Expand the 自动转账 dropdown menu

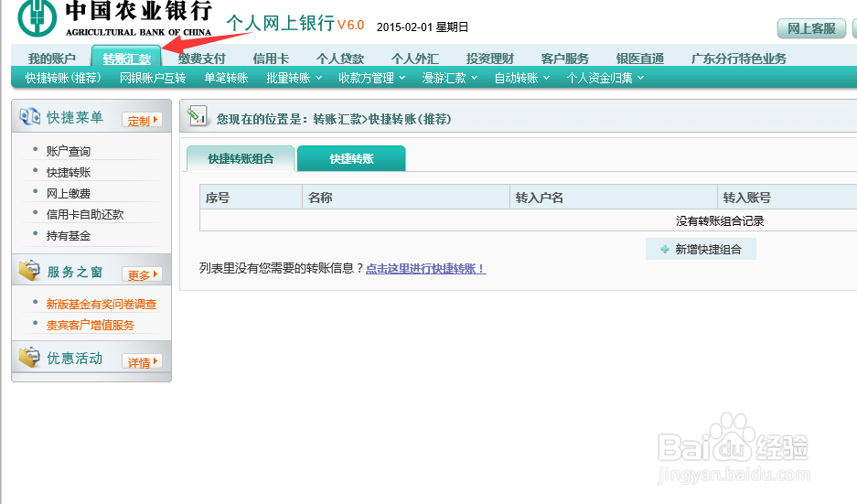point(522,78)
